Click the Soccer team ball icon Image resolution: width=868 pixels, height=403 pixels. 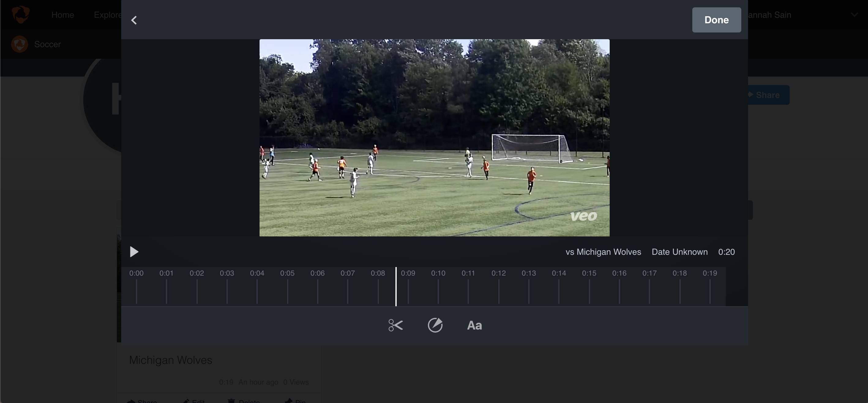(20, 44)
